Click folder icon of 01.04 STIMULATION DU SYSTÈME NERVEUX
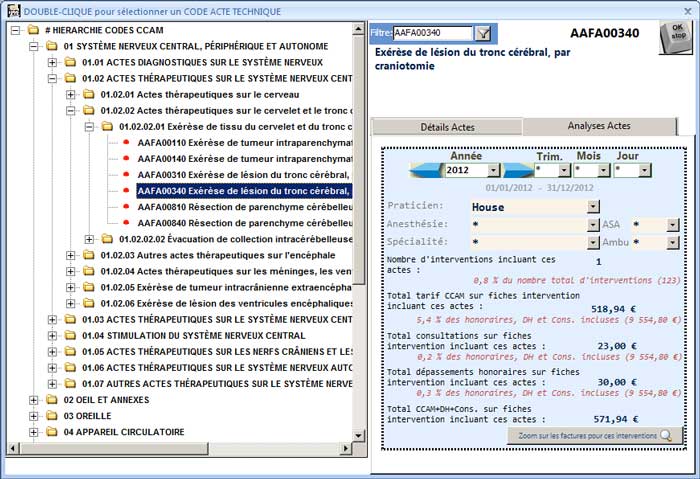Image resolution: width=700 pixels, height=479 pixels. 70,335
